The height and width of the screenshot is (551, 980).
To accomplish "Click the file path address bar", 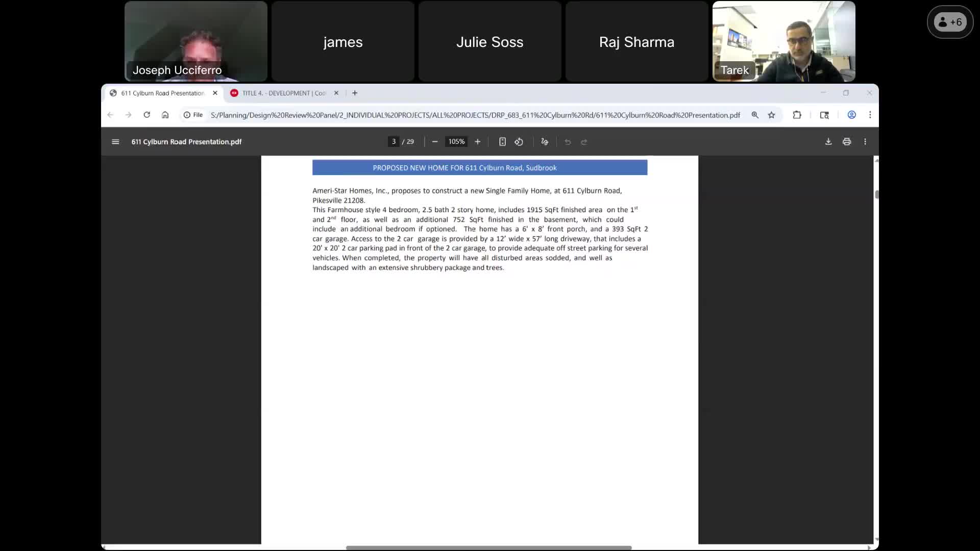I will [x=475, y=115].
